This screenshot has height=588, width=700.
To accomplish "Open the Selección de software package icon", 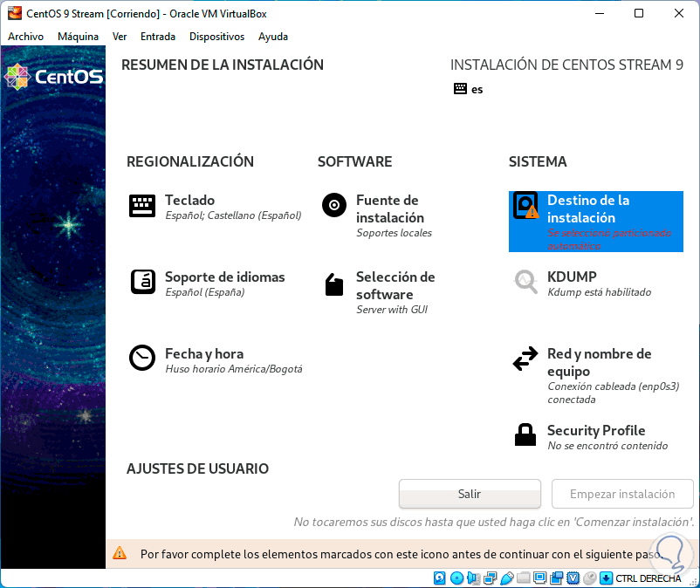I will pyautogui.click(x=334, y=284).
